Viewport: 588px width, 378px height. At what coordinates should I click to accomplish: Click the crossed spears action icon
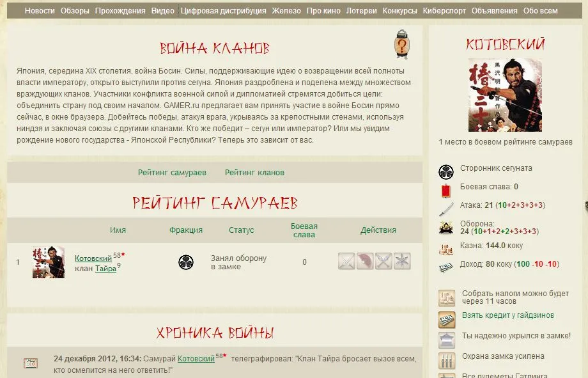383,261
